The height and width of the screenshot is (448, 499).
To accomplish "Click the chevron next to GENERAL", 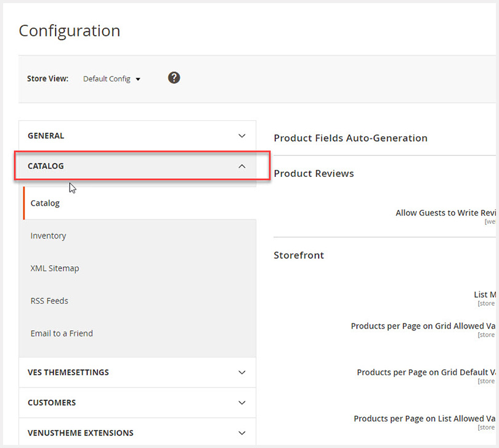I will (x=241, y=136).
